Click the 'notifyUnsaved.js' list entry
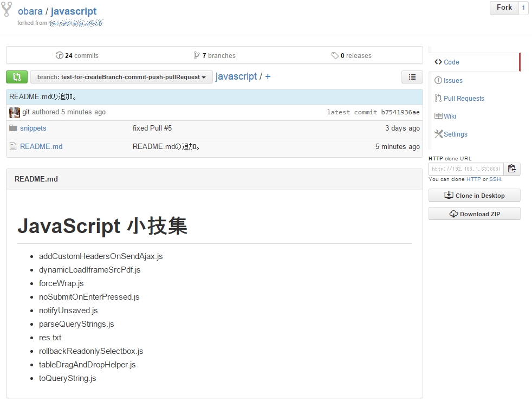The image size is (532, 401). pyautogui.click(x=68, y=311)
